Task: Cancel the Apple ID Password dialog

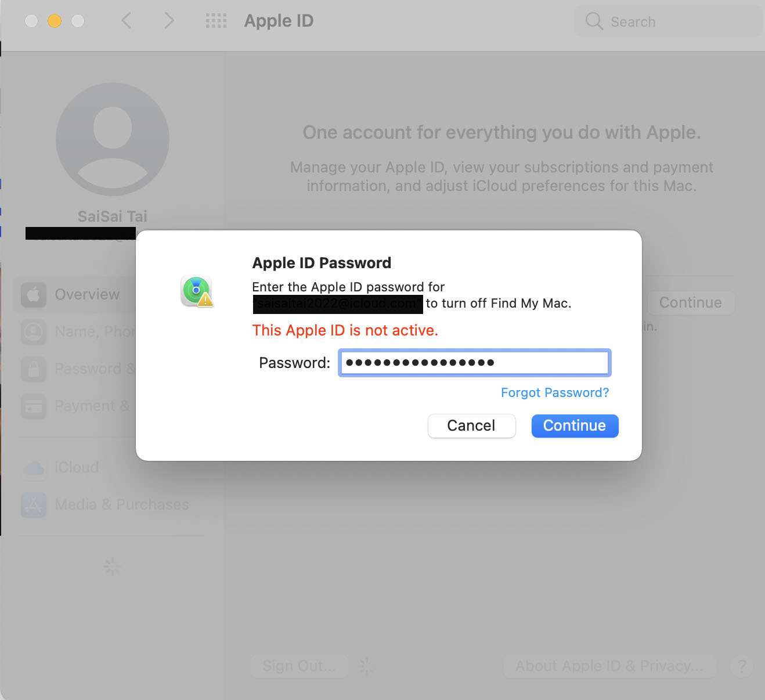Action: [x=471, y=425]
